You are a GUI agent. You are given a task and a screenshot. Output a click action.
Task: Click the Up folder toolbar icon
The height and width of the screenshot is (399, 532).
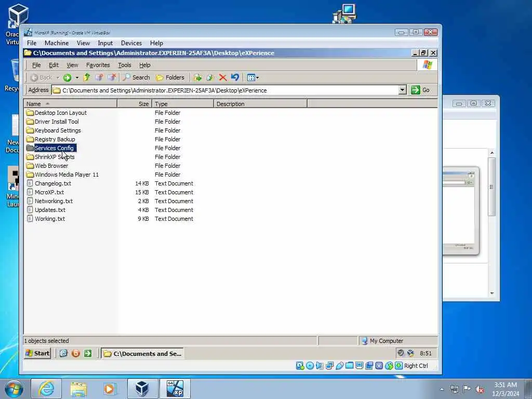(87, 78)
